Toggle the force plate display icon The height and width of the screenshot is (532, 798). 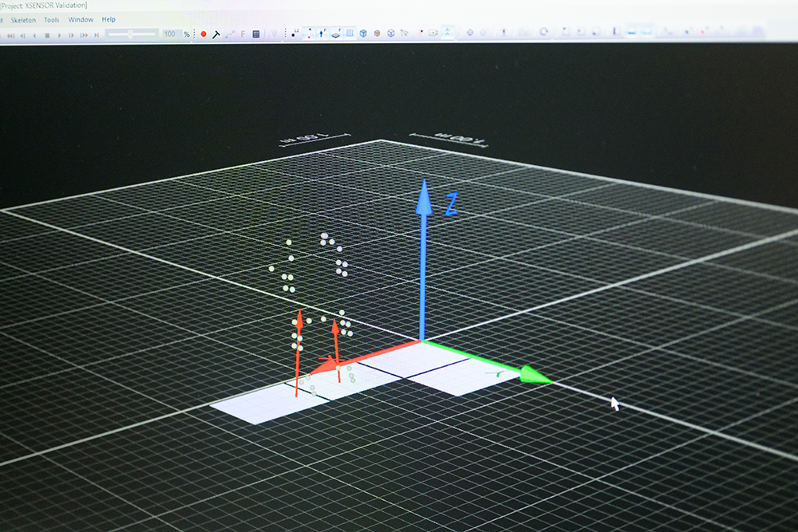[x=336, y=33]
